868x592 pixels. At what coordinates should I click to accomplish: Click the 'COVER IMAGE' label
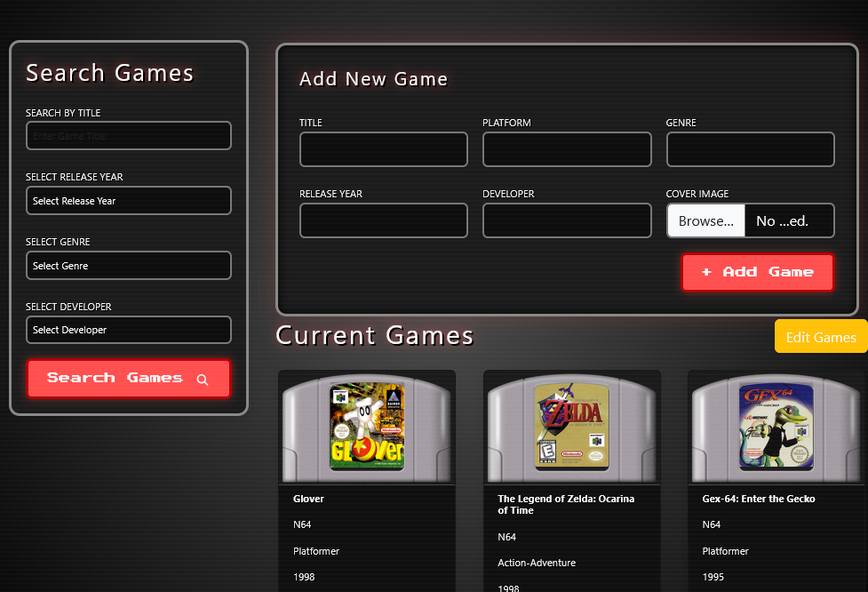(x=697, y=194)
